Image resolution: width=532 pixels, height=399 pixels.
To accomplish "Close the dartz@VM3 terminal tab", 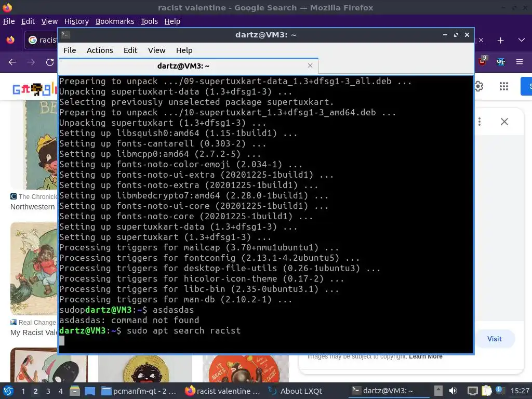I will [310, 65].
